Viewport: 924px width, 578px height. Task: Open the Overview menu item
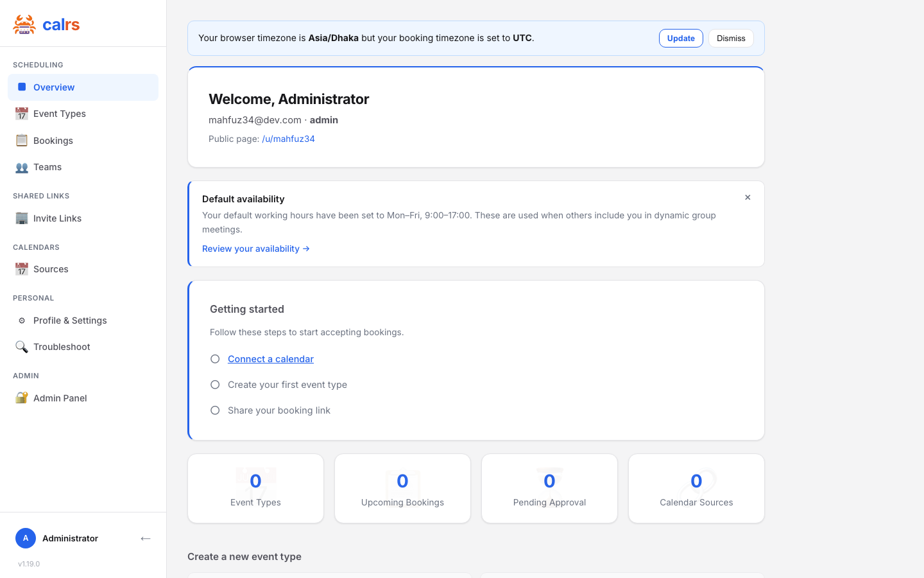pos(83,87)
